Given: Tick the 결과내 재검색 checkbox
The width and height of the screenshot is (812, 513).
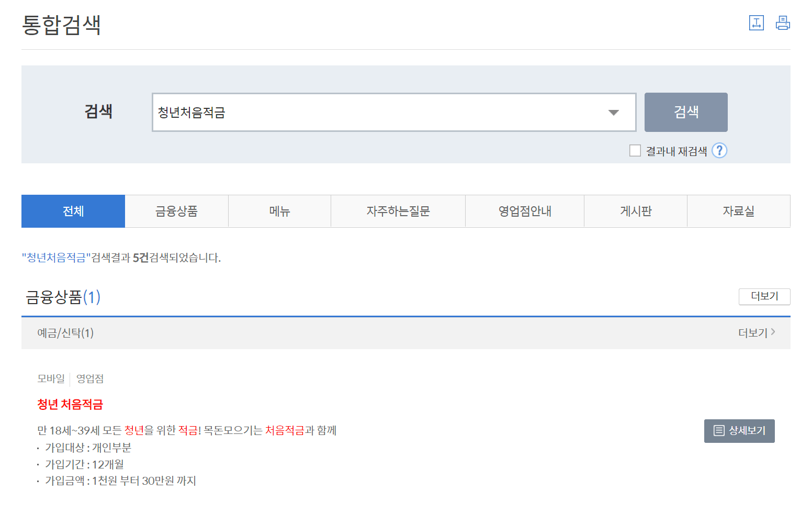Looking at the screenshot, I should (x=635, y=151).
